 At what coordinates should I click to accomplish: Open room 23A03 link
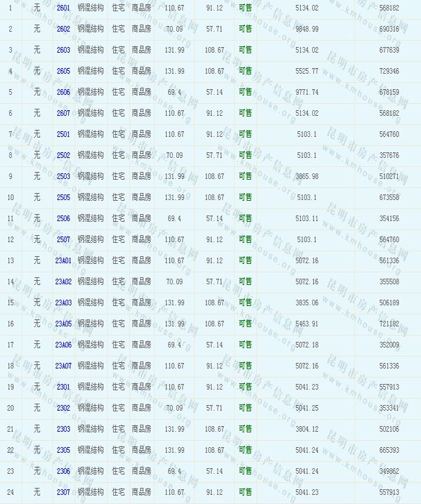tap(63, 303)
